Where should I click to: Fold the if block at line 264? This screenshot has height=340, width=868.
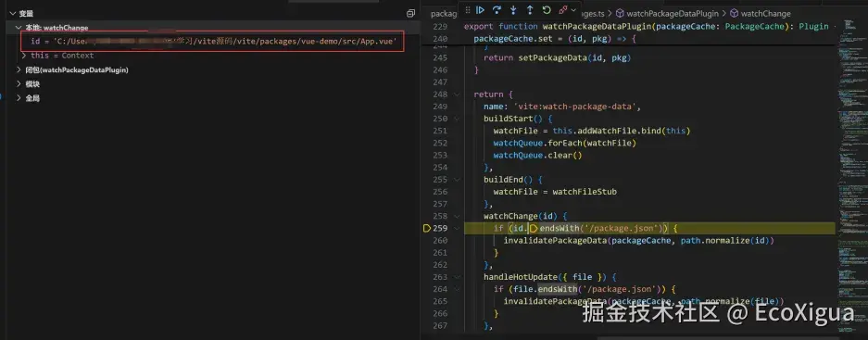457,289
